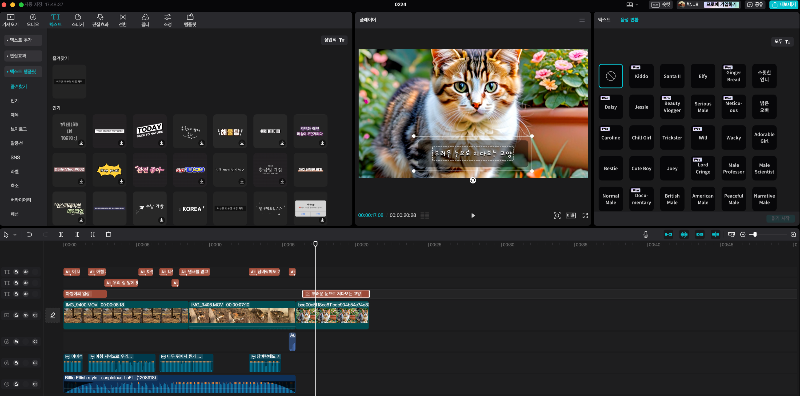
Task: Select the 'no voice effect' circle-slash tile
Action: (x=611, y=76)
